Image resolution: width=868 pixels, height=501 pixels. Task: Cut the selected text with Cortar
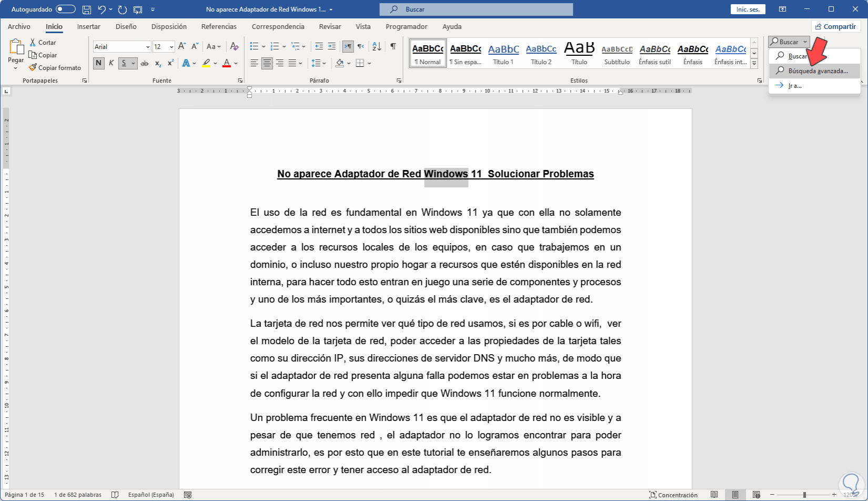[43, 43]
